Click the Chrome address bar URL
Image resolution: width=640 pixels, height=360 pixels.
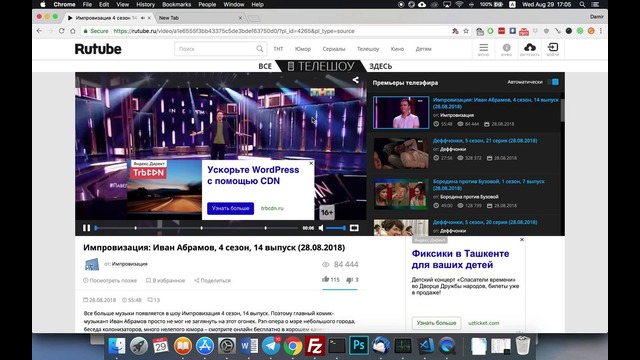[234, 31]
